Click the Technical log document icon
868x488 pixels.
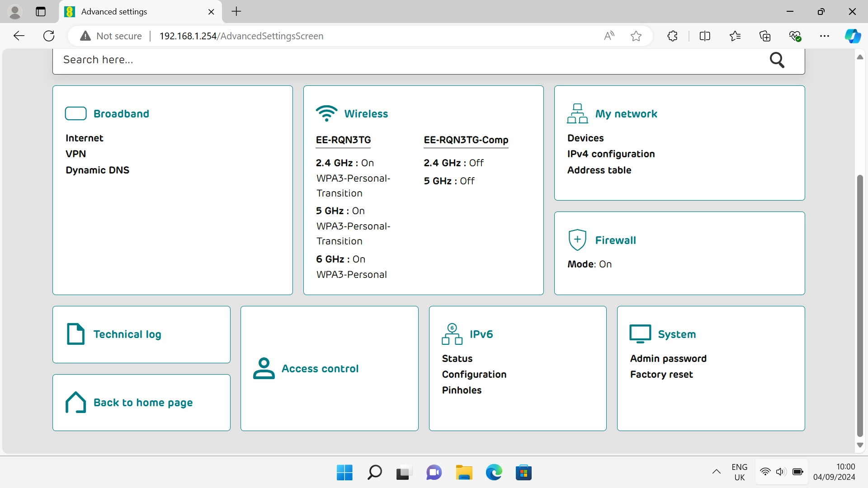coord(75,334)
